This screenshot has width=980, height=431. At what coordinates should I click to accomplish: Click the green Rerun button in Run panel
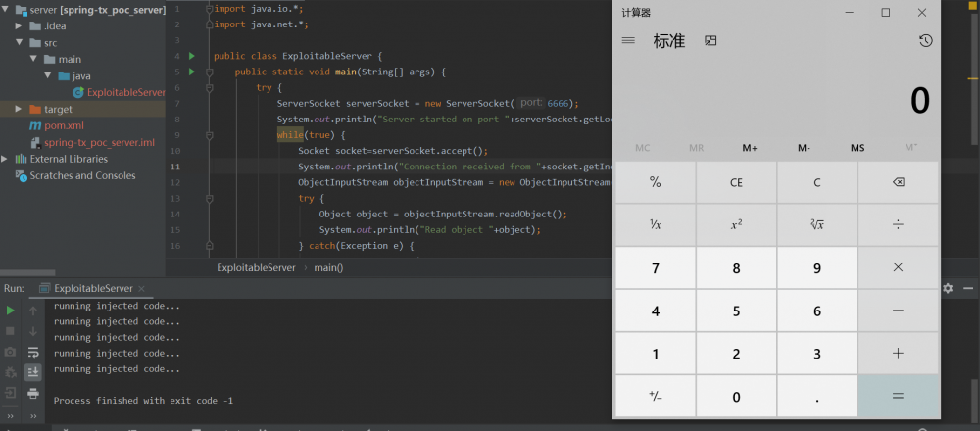point(11,311)
